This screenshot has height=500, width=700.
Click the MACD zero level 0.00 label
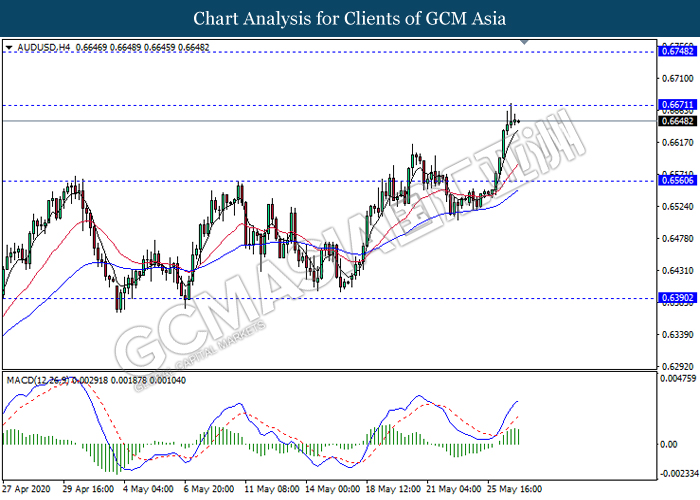pos(668,444)
